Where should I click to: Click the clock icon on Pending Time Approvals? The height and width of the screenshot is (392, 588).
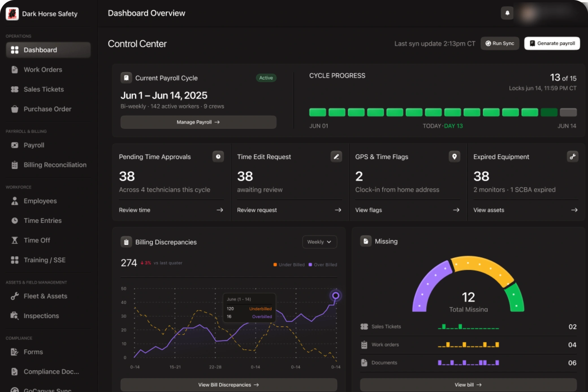click(218, 157)
